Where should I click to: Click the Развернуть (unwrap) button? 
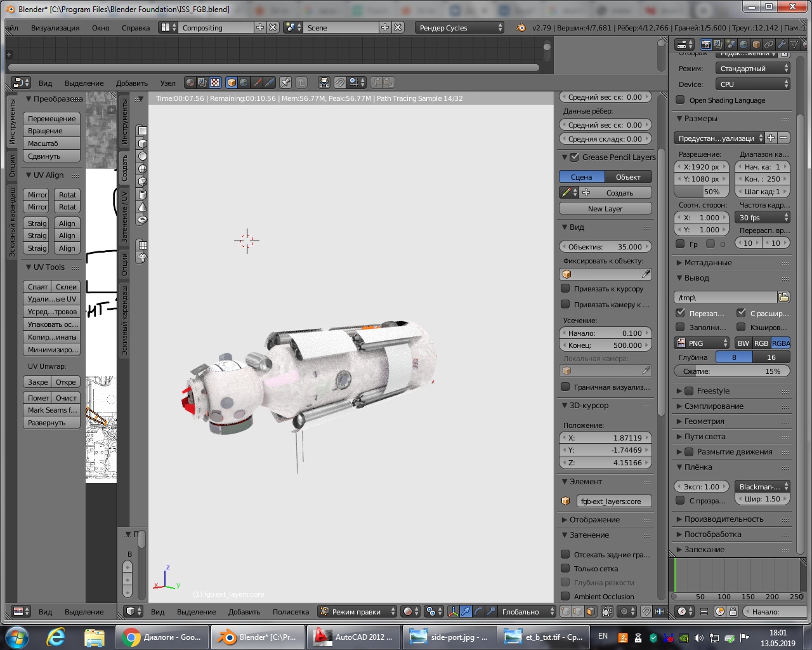[x=51, y=423]
